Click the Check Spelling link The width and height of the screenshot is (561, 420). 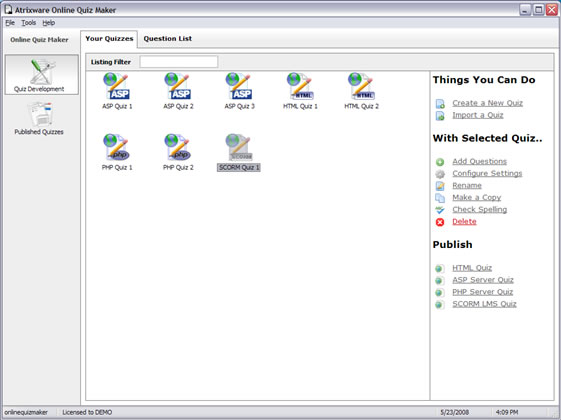pos(479,210)
